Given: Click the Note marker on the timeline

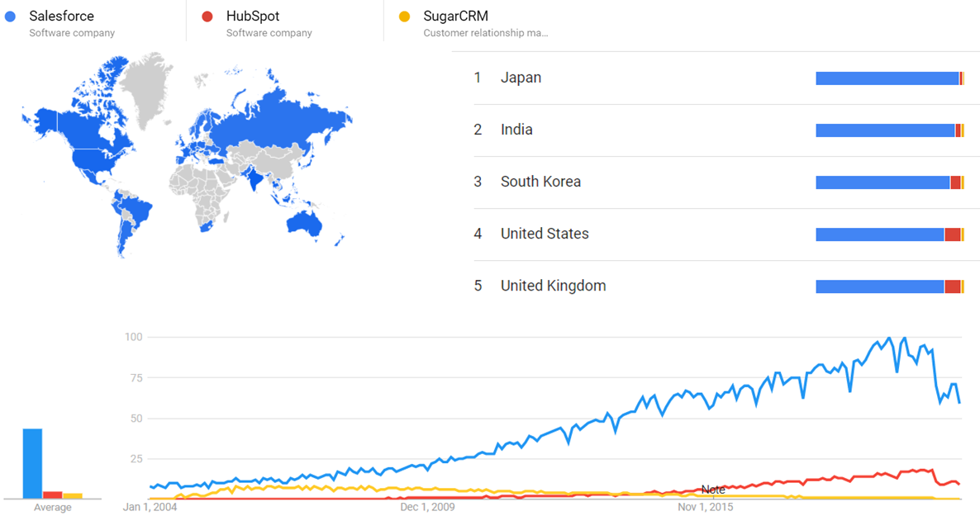Looking at the screenshot, I should tap(712, 490).
